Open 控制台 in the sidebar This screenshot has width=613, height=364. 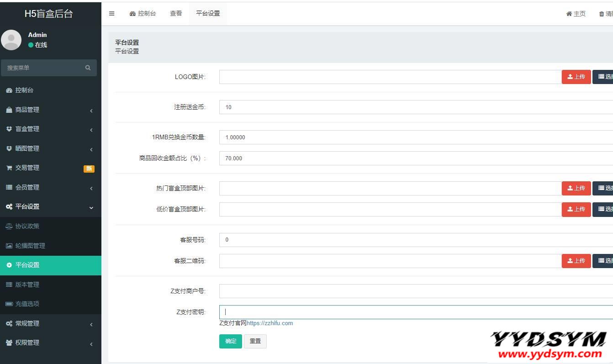click(x=51, y=90)
